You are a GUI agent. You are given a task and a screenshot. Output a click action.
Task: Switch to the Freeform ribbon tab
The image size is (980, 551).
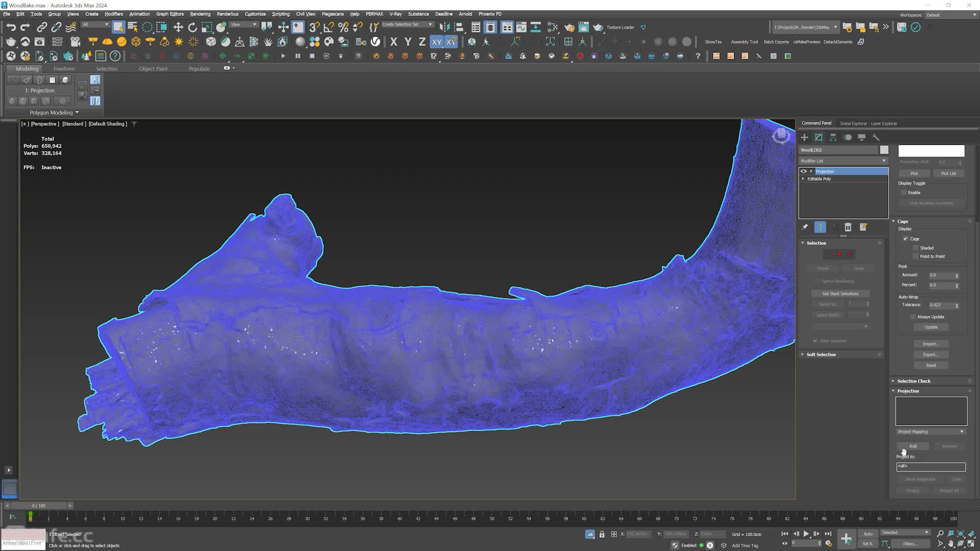tap(64, 69)
